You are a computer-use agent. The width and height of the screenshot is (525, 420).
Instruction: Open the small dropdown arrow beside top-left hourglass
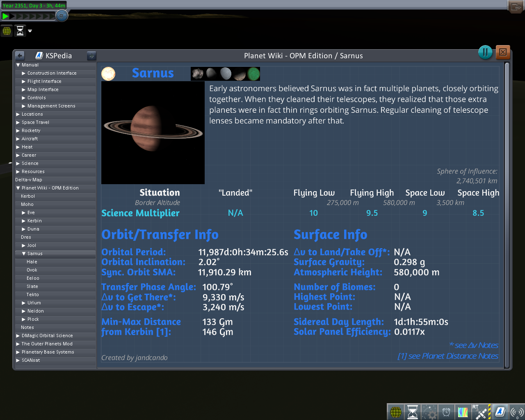30,31
